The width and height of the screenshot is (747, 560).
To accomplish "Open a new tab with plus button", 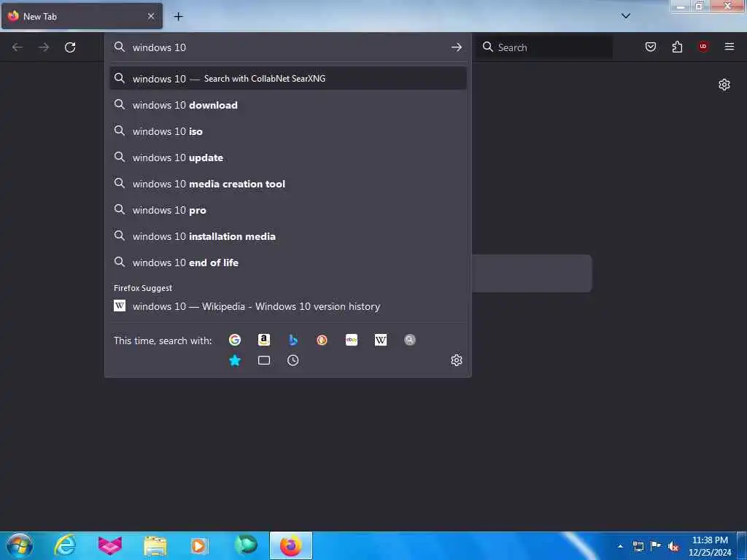I will pos(178,17).
